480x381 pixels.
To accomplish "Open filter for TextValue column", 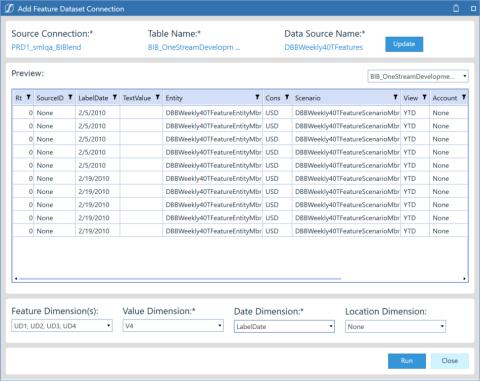I will [x=158, y=97].
